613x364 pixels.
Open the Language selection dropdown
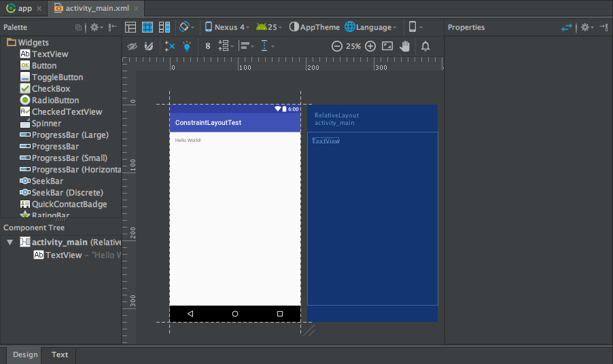pyautogui.click(x=370, y=27)
